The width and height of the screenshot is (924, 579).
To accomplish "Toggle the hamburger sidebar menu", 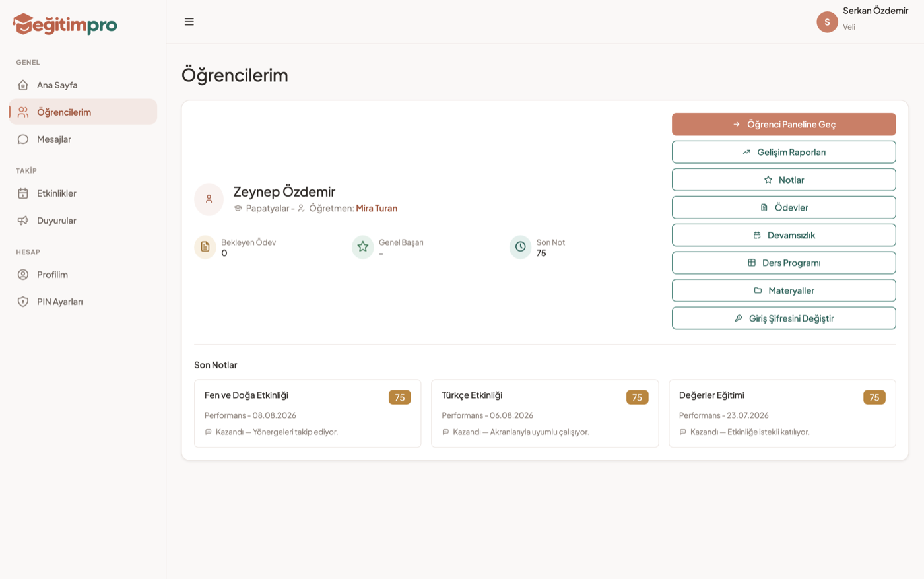I will coord(189,22).
